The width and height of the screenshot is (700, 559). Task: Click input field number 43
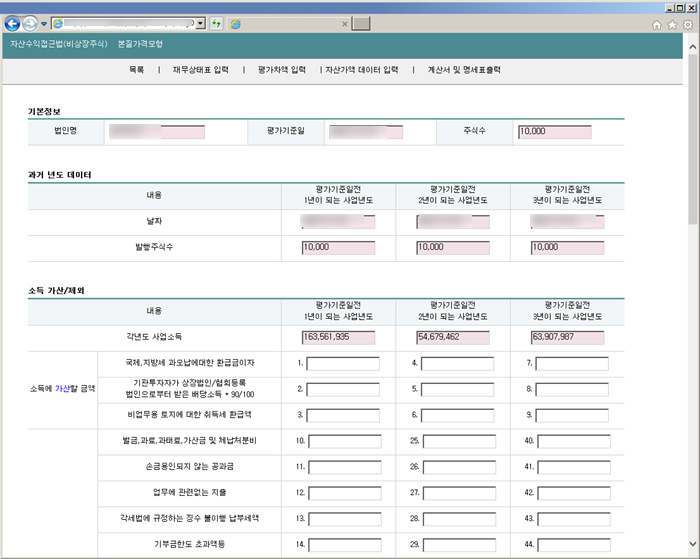574,519
